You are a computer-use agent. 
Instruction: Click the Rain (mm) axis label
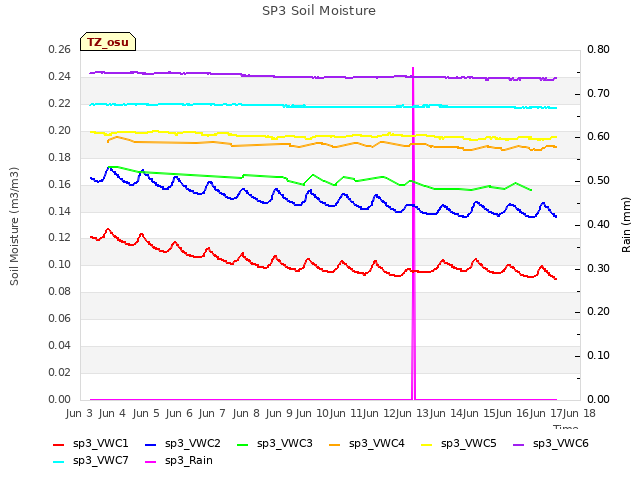[626, 225]
